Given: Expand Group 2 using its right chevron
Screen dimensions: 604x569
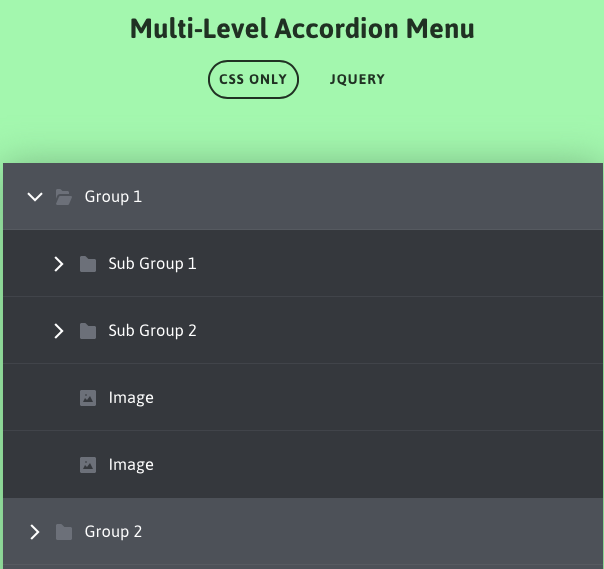Looking at the screenshot, I should (x=35, y=532).
